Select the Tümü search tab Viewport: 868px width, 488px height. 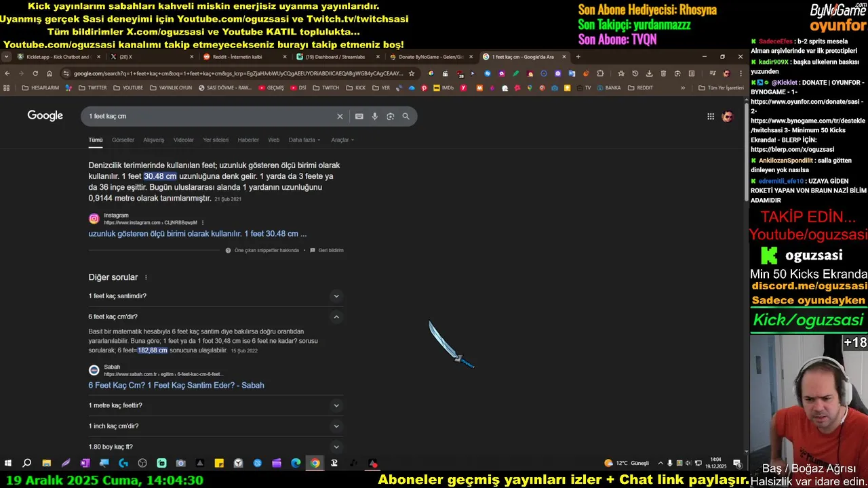(96, 140)
